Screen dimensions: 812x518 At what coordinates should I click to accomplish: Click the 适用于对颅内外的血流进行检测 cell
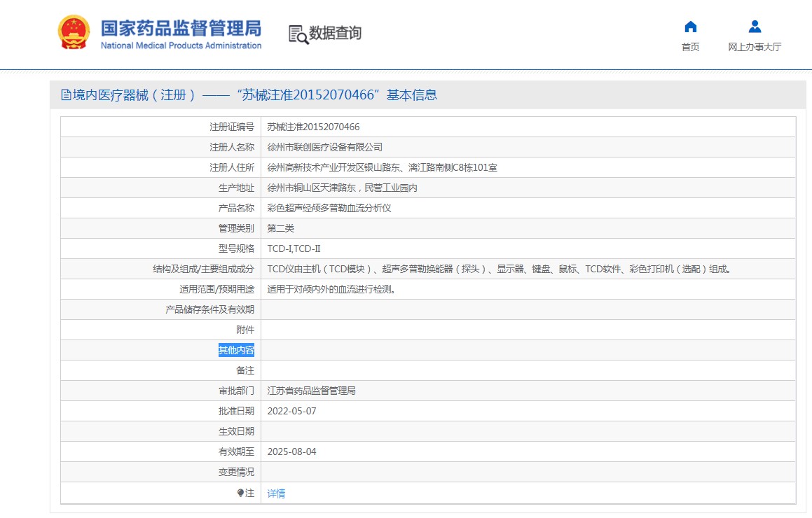[x=331, y=289]
